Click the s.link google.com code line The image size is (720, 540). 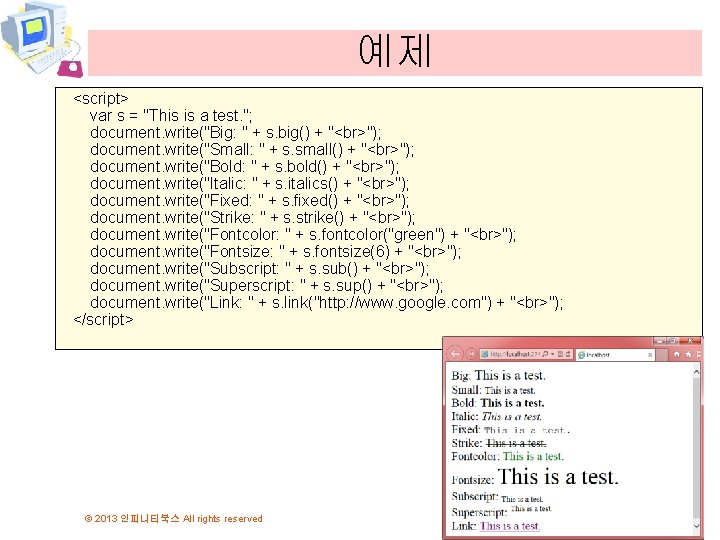(326, 303)
